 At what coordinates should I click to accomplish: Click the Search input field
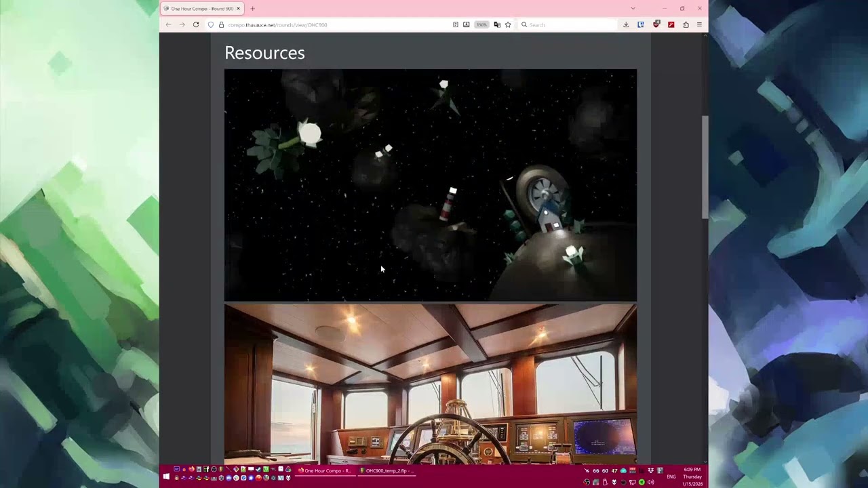click(568, 24)
